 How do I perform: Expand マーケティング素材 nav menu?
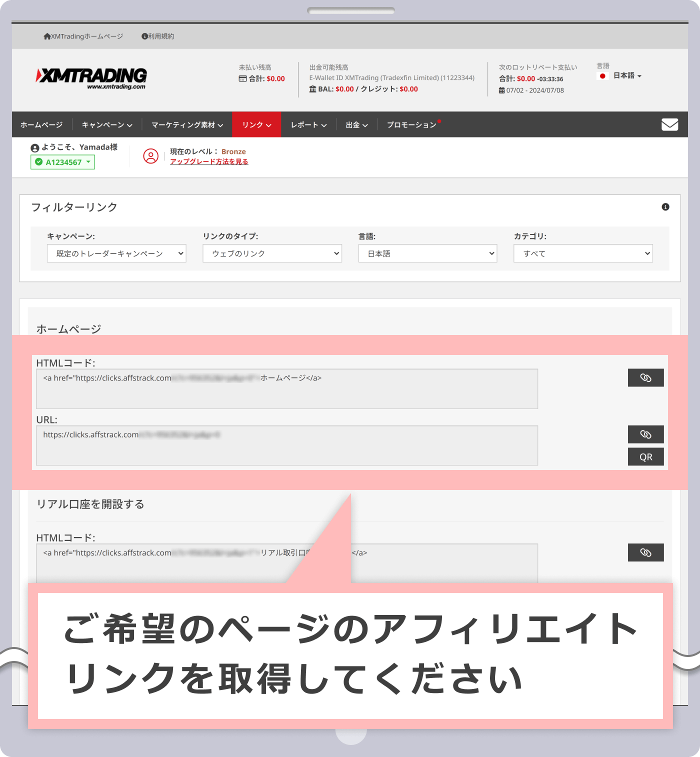coord(187,124)
